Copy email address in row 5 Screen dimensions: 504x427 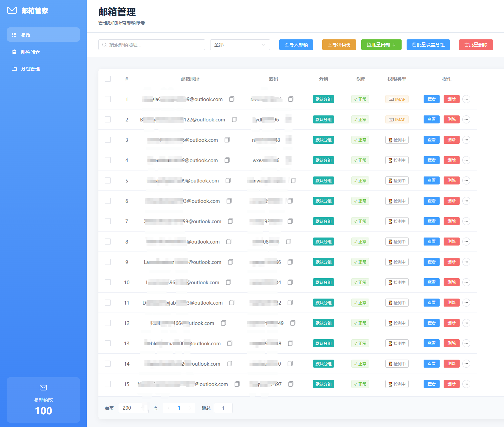click(x=228, y=180)
